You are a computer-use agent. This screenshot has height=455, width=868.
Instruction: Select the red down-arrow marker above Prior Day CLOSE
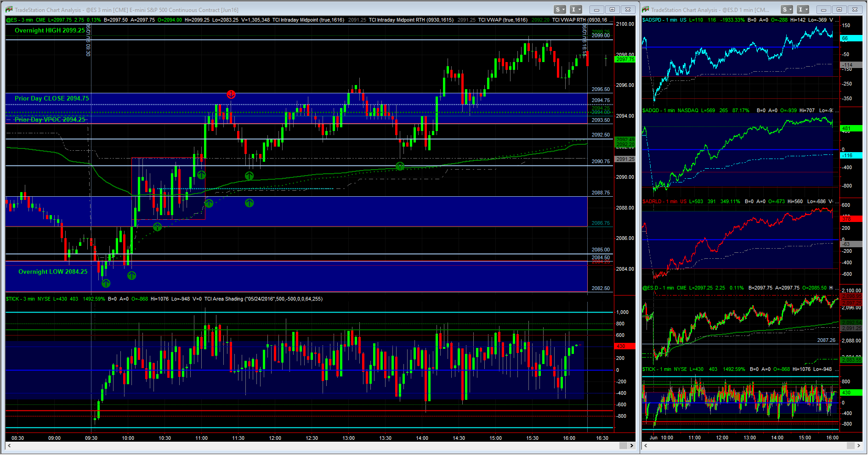231,95
